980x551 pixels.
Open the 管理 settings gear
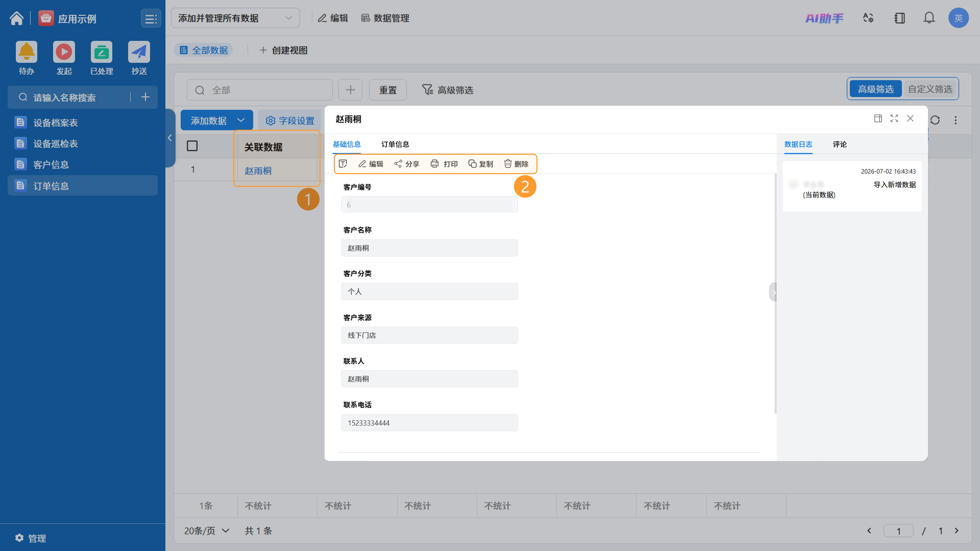click(19, 538)
